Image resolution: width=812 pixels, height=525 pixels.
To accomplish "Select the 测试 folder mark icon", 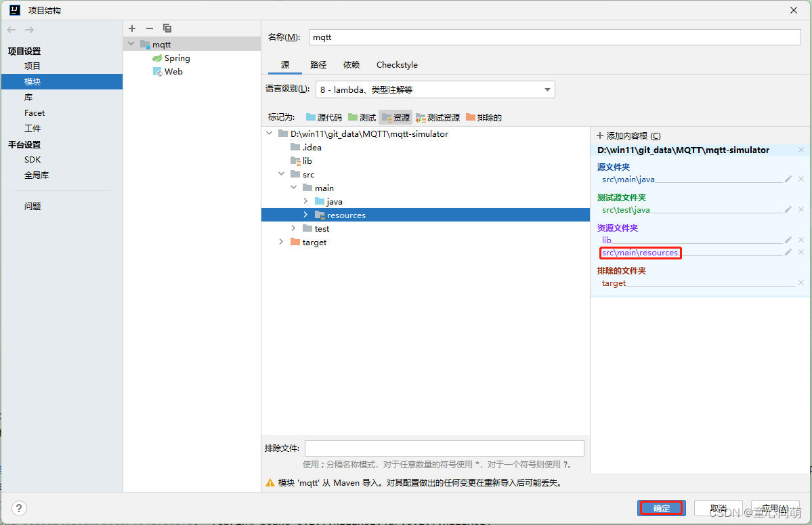I will pos(362,117).
